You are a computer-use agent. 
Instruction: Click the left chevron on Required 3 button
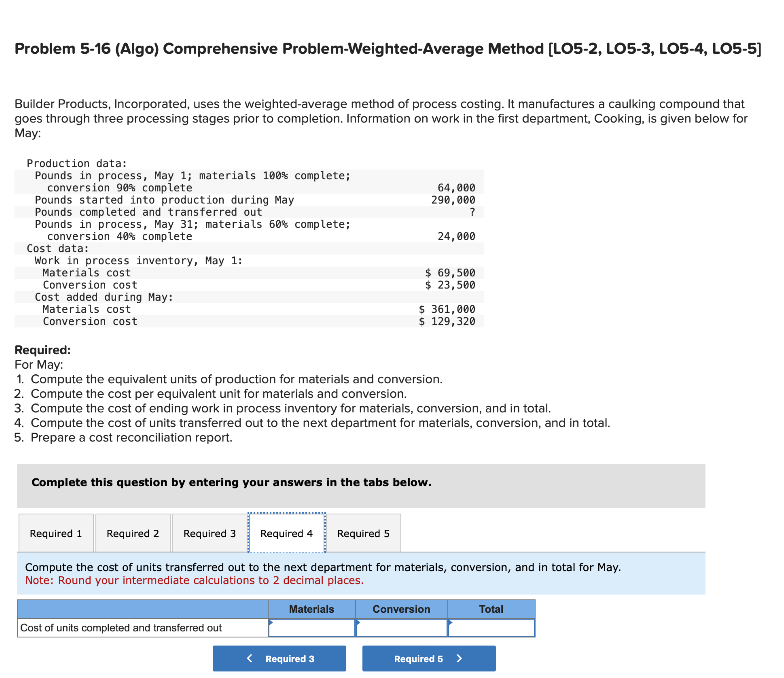250,658
